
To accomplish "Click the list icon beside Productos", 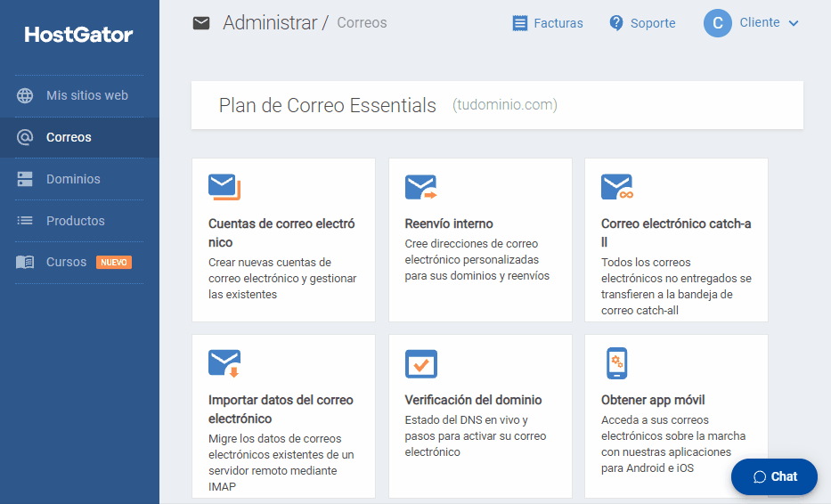I will (25, 221).
